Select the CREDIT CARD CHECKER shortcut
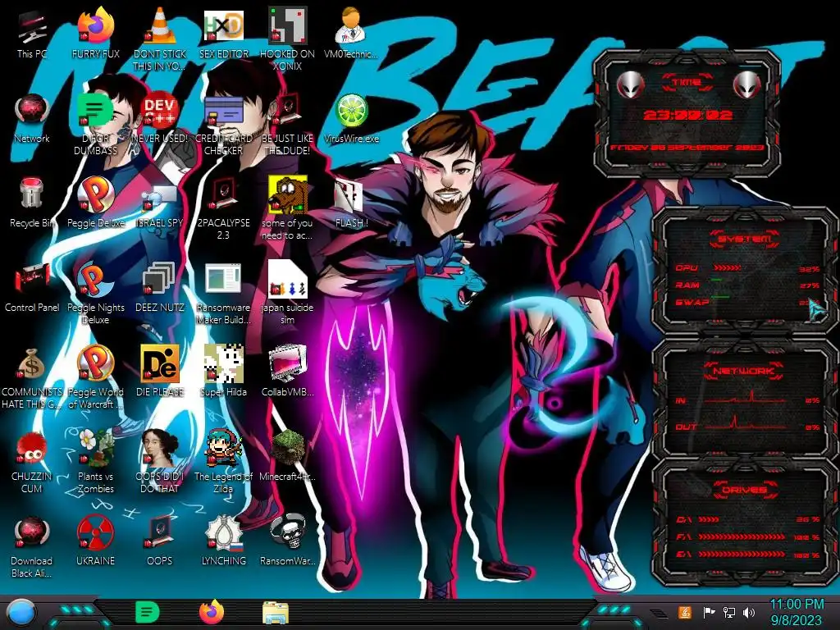 click(x=223, y=111)
